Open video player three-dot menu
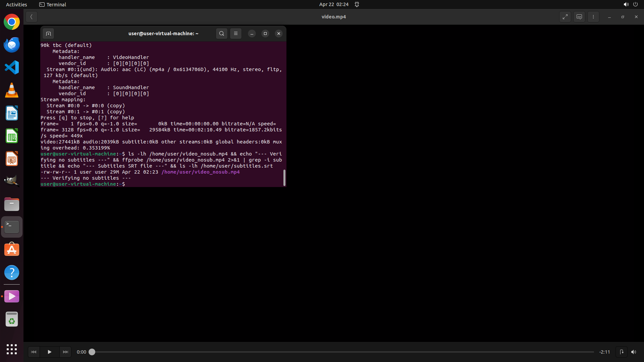644x362 pixels. (593, 17)
